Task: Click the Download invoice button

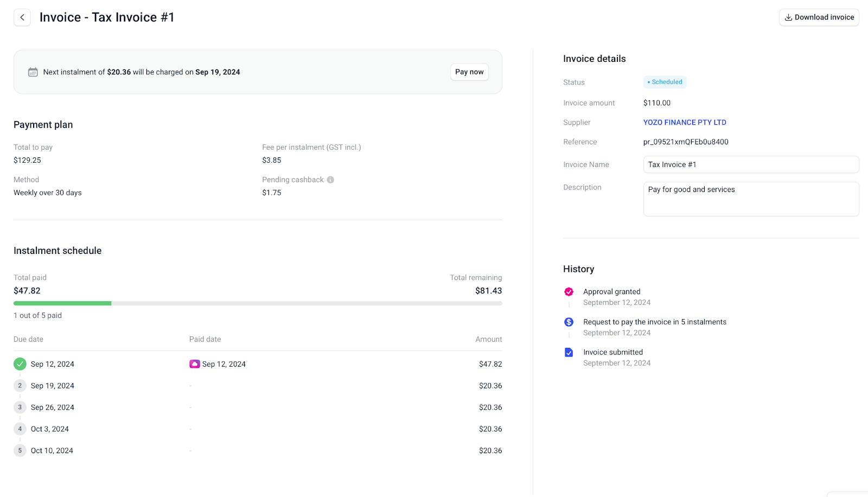Action: [x=819, y=17]
